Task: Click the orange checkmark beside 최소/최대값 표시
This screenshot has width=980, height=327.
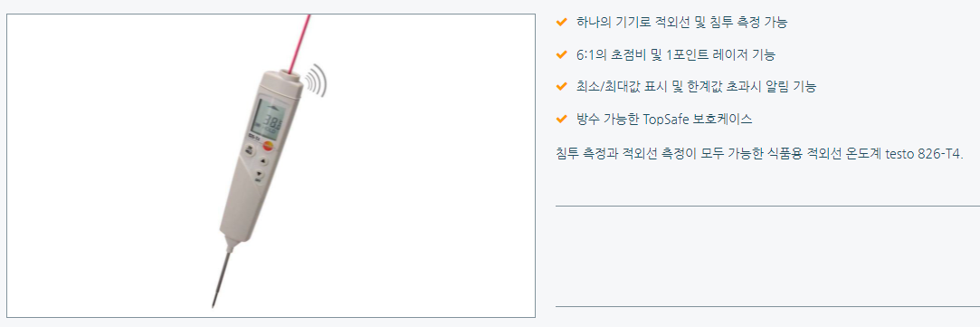Action: tap(561, 87)
